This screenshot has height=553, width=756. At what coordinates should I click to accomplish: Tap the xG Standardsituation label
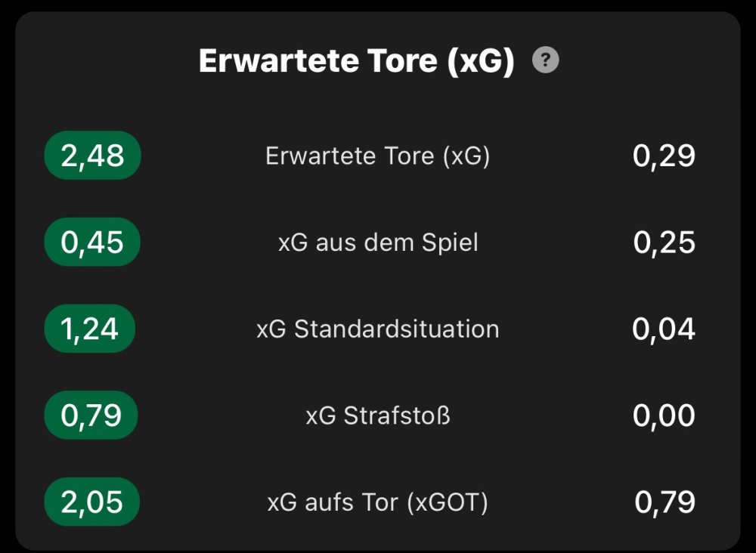coord(377,329)
